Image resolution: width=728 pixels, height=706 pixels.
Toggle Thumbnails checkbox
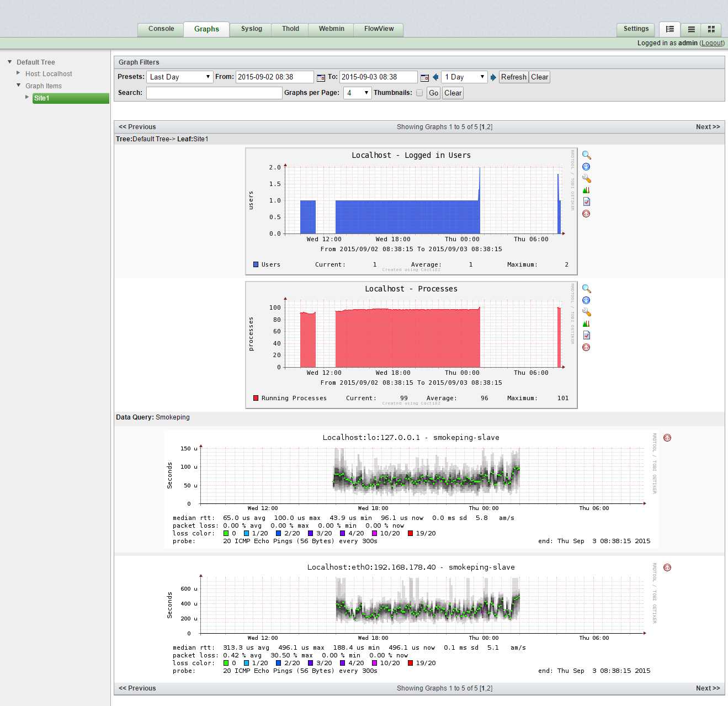tap(419, 93)
